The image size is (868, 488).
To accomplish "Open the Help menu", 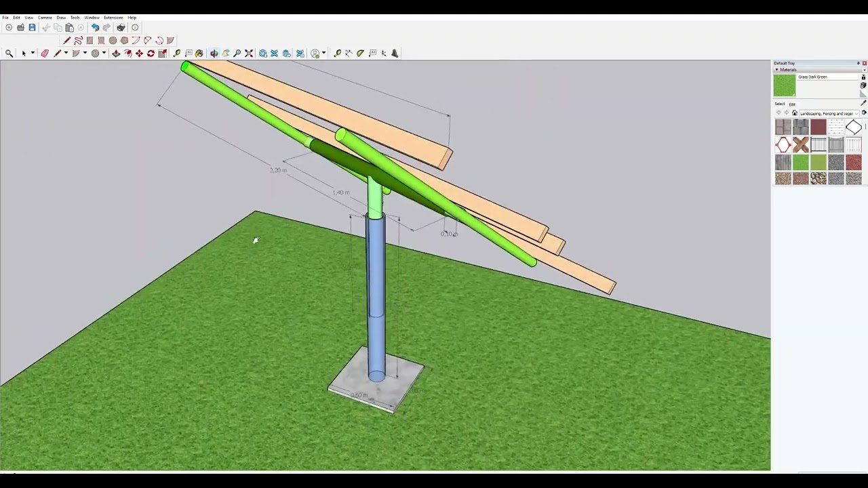I will (x=132, y=18).
